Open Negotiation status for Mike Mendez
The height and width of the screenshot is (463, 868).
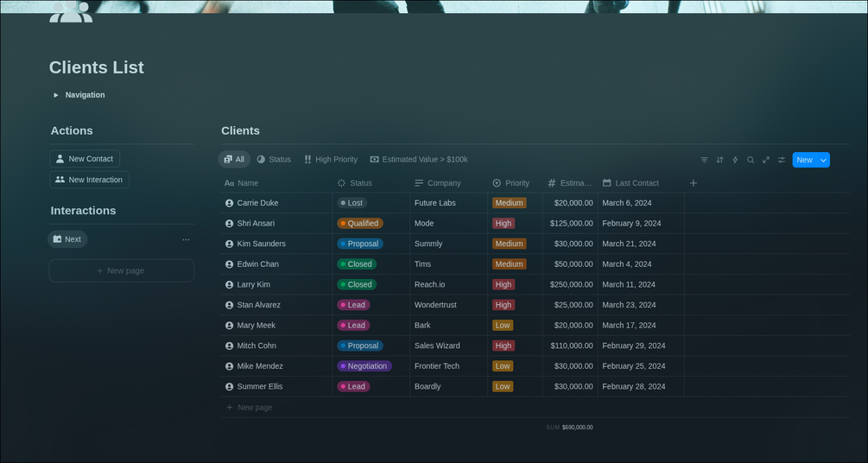tap(364, 366)
